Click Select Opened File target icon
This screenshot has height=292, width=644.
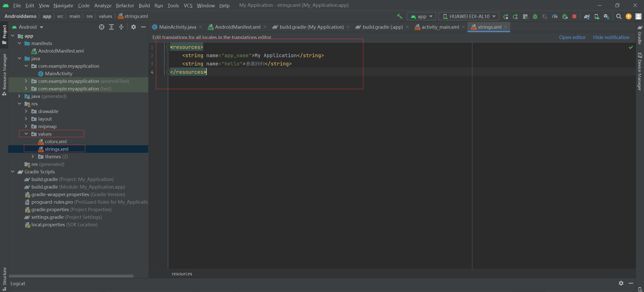point(101,27)
